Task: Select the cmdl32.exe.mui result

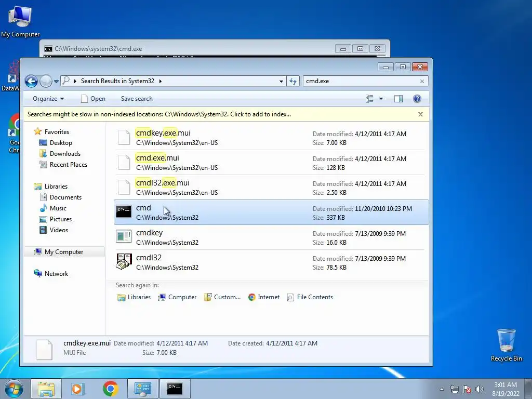Action: coord(271,188)
